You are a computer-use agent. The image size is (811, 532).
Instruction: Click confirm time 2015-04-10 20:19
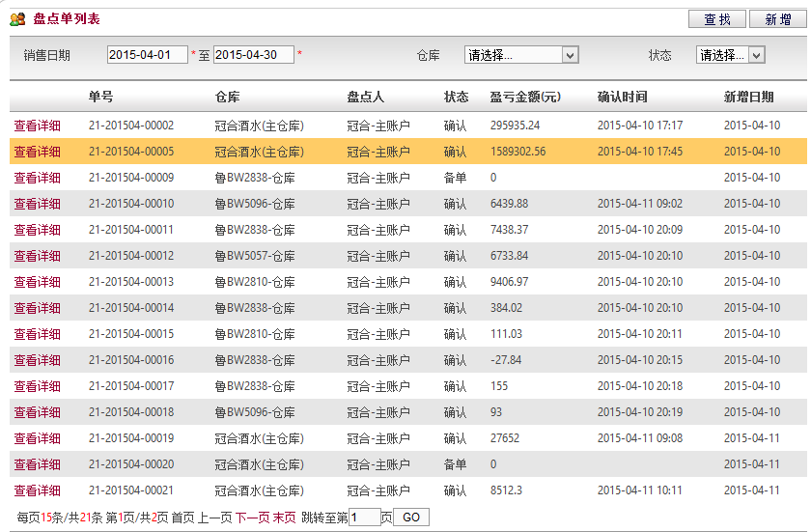point(640,412)
